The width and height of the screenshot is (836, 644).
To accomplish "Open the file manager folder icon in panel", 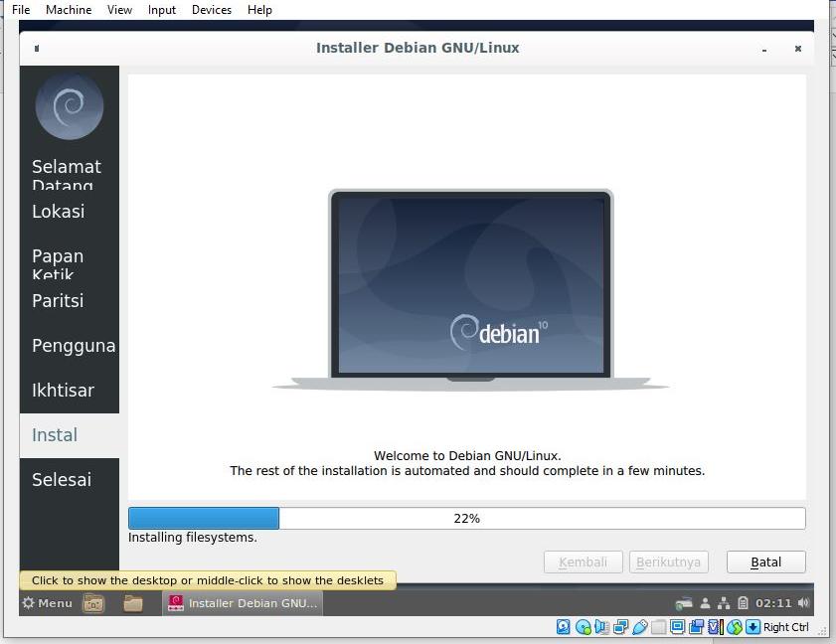I will [x=133, y=603].
